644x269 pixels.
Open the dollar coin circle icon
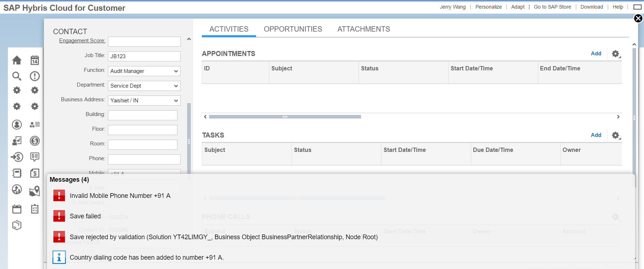35,141
